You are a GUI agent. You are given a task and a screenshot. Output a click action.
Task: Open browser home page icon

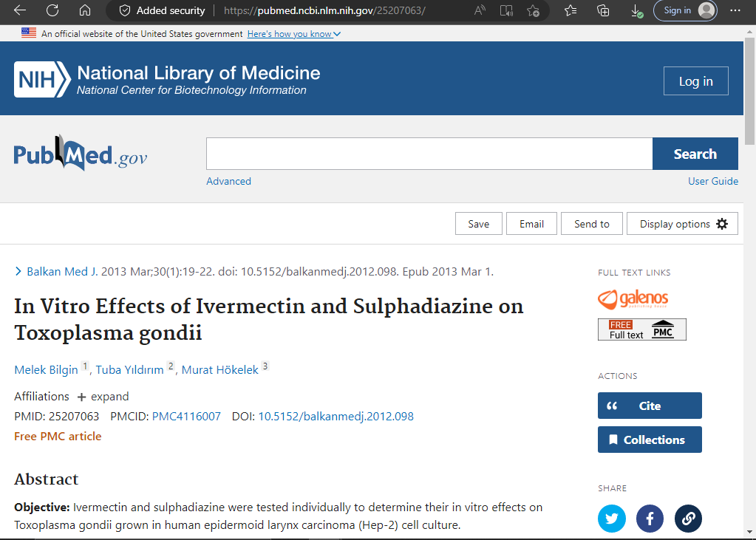(85, 10)
